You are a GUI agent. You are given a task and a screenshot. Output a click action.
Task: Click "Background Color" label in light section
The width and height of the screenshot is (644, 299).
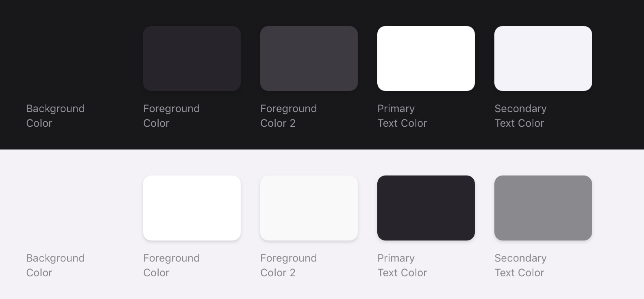55,265
